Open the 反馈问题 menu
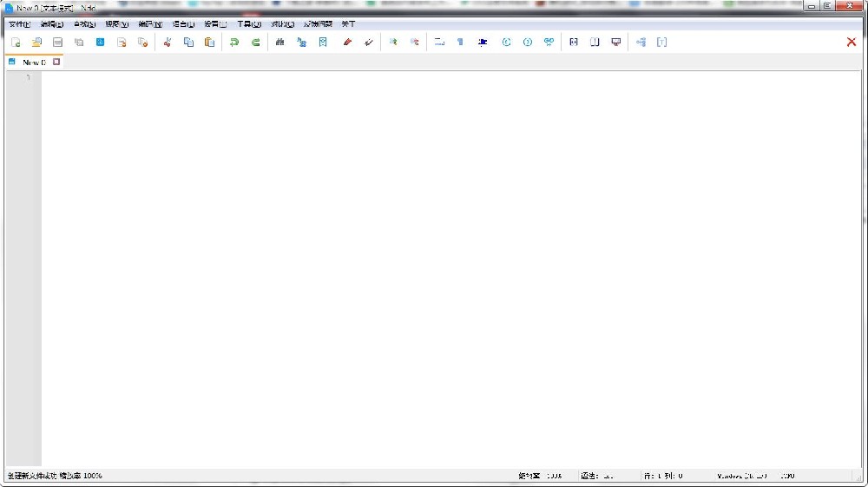The width and height of the screenshot is (868, 487). tap(318, 23)
